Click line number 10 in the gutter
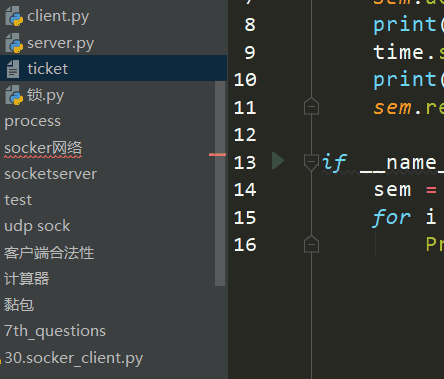The width and height of the screenshot is (444, 379). coord(245,80)
